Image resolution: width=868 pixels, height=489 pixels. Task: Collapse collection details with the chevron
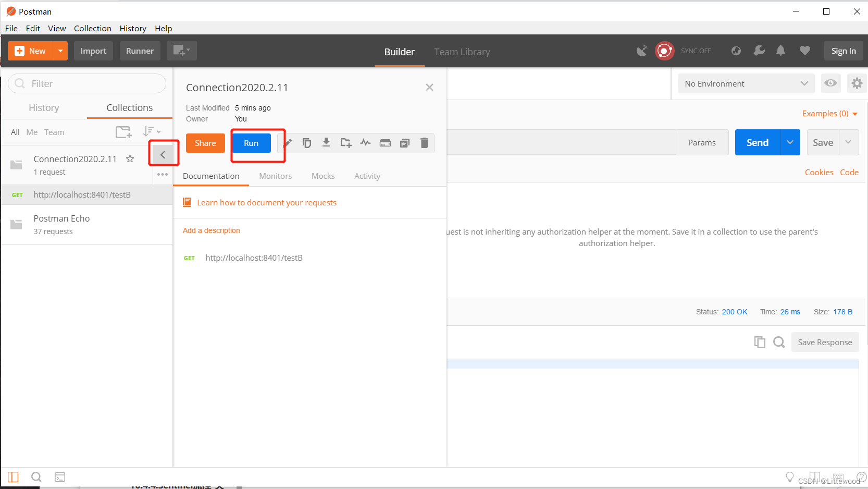click(163, 155)
